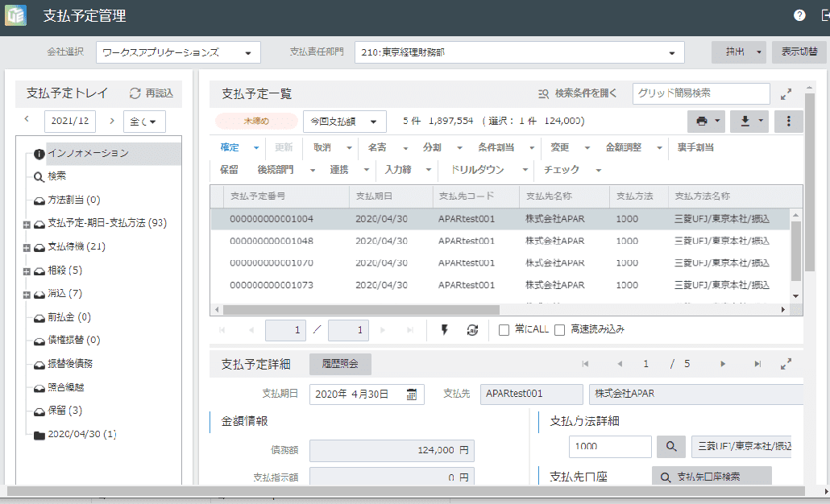Expand the 支払待機 (21) tree node
Viewport: 830px width, 504px height.
click(27, 247)
